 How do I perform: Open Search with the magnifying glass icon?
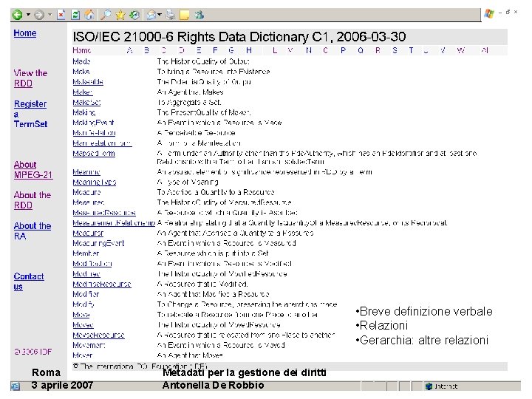click(106, 15)
